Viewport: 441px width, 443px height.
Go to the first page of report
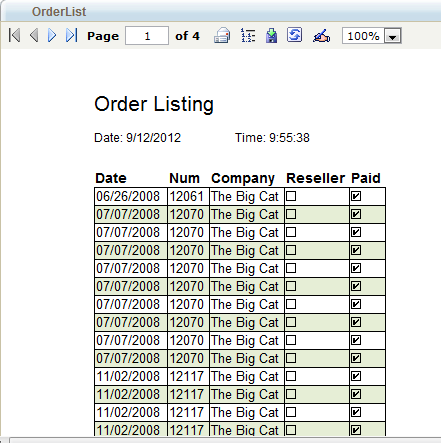15,35
